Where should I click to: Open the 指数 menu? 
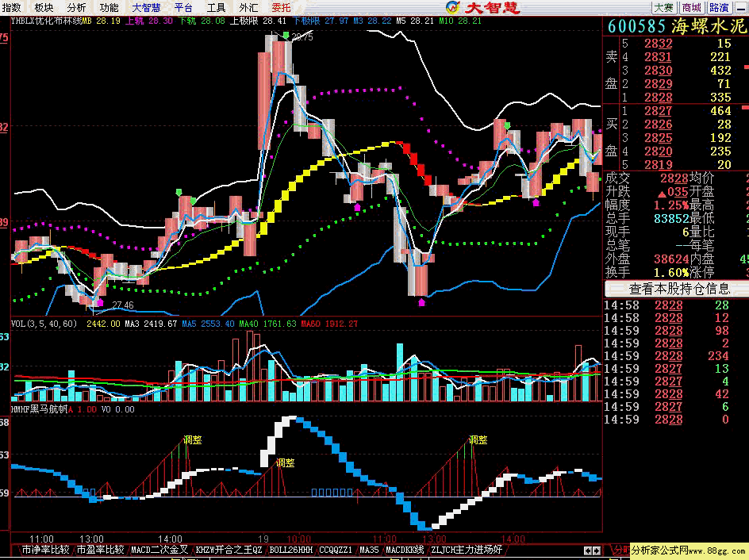(x=11, y=8)
